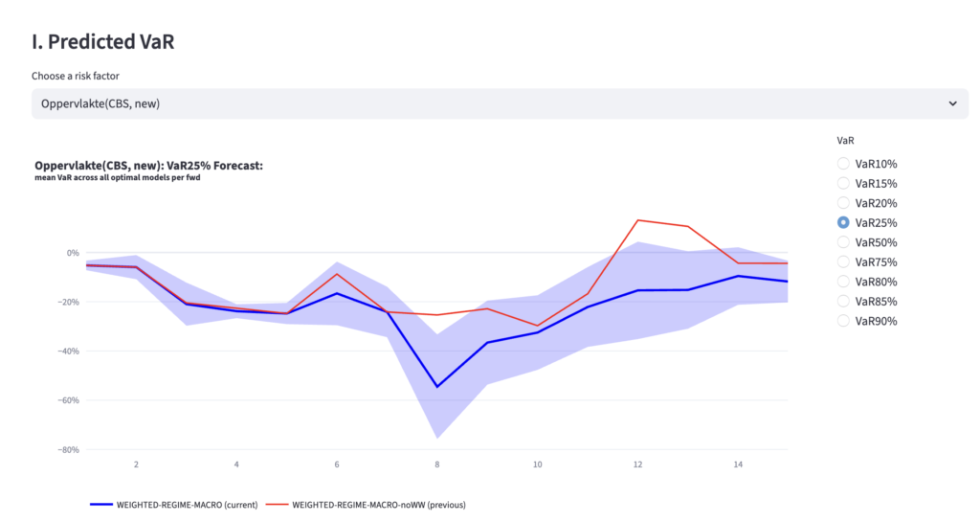
Task: Click the selected VaR25% radio button
Action: (843, 223)
